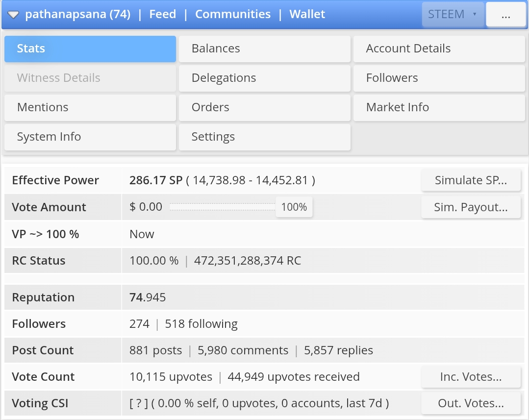
Task: Open the Market Info tab
Action: point(439,107)
